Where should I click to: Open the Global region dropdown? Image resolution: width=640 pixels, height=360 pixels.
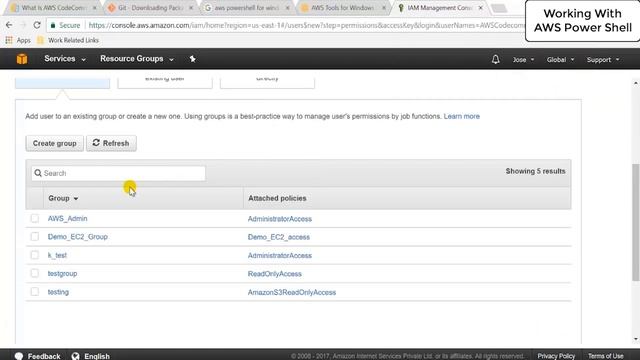coord(560,60)
